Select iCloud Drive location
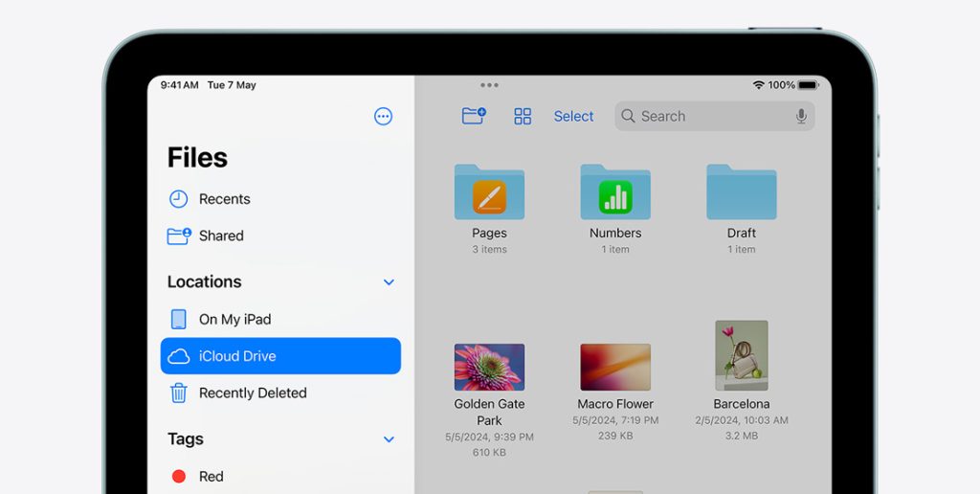 click(x=279, y=356)
